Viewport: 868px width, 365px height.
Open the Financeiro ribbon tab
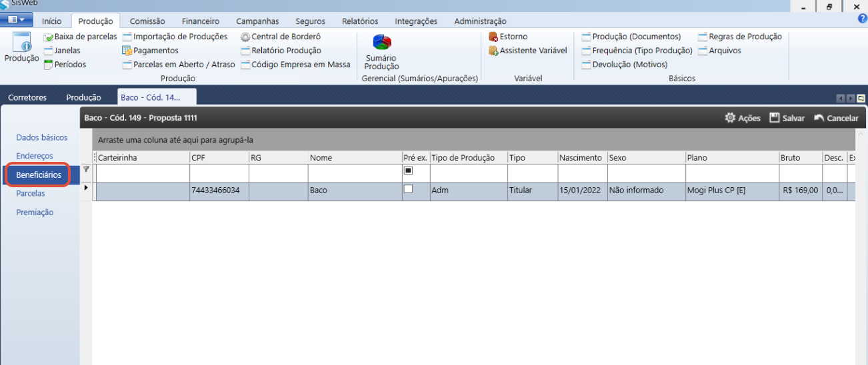(200, 21)
